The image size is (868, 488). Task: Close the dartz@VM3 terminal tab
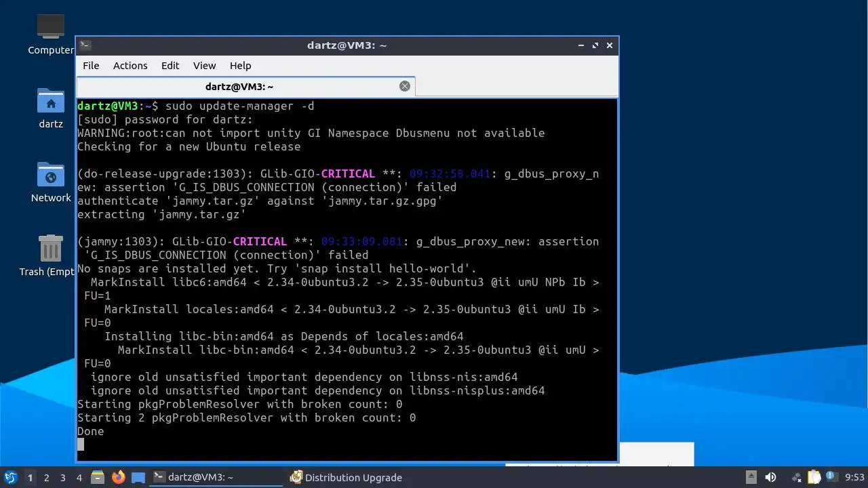tap(405, 86)
